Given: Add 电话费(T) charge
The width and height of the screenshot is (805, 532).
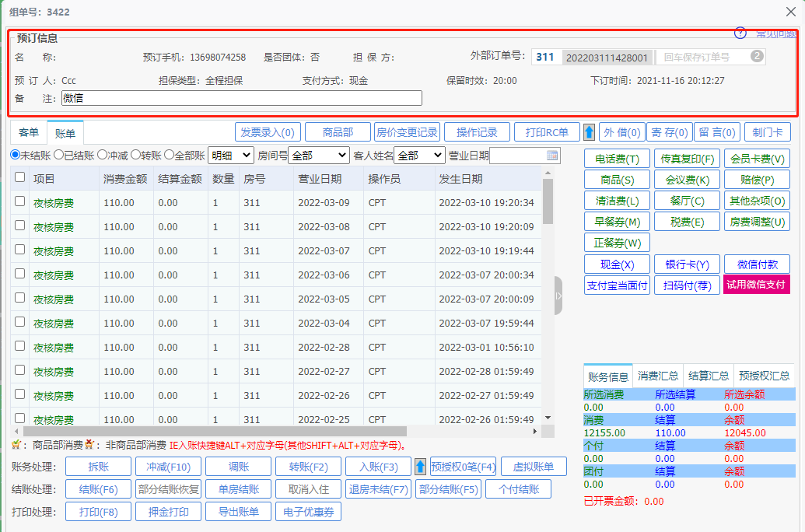Looking at the screenshot, I should pos(617,159).
